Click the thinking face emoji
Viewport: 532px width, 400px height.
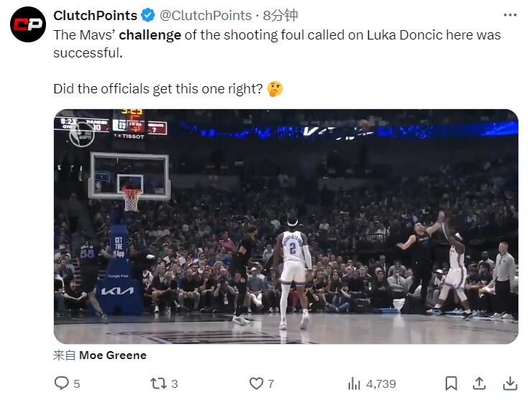(275, 89)
